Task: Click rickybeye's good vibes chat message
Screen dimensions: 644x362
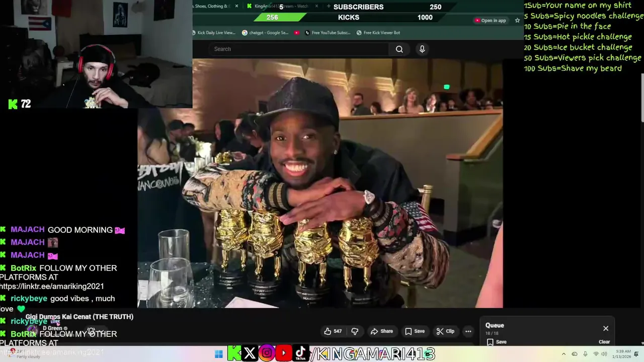Action: [x=57, y=303]
